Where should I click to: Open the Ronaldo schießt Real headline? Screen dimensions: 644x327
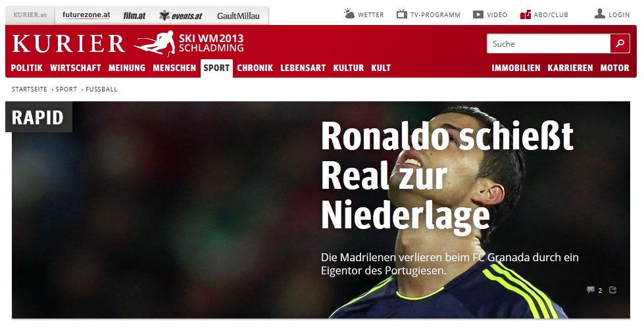447,176
